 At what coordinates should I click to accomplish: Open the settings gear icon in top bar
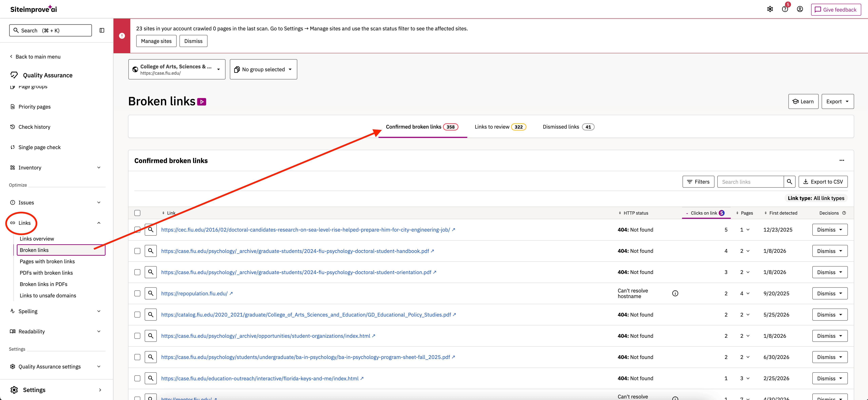[770, 9]
